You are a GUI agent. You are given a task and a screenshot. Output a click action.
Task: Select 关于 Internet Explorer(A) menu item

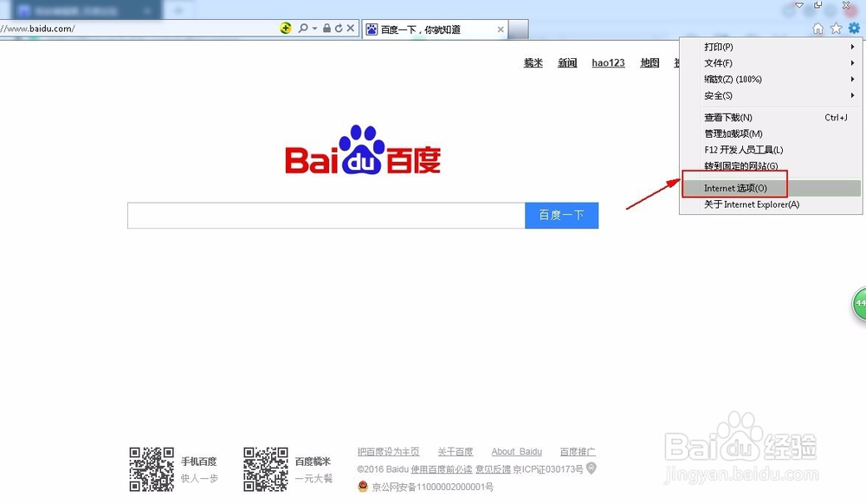click(771, 204)
